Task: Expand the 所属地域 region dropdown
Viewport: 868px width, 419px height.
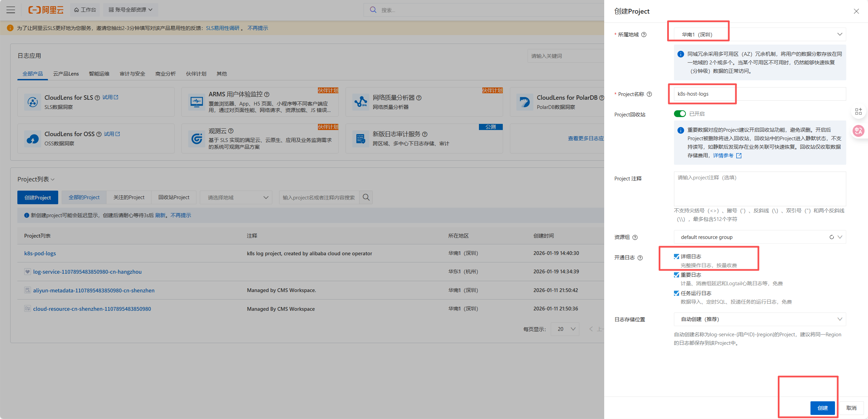Action: (x=759, y=35)
